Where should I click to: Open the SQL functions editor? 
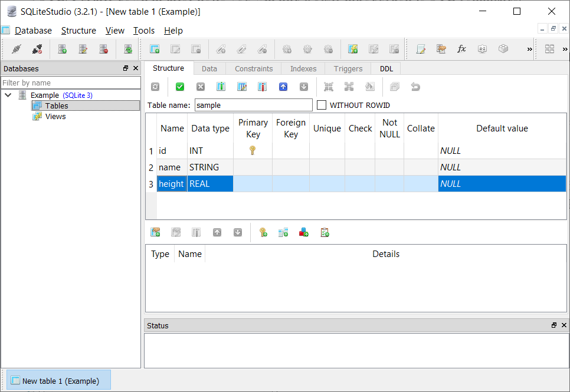click(461, 50)
